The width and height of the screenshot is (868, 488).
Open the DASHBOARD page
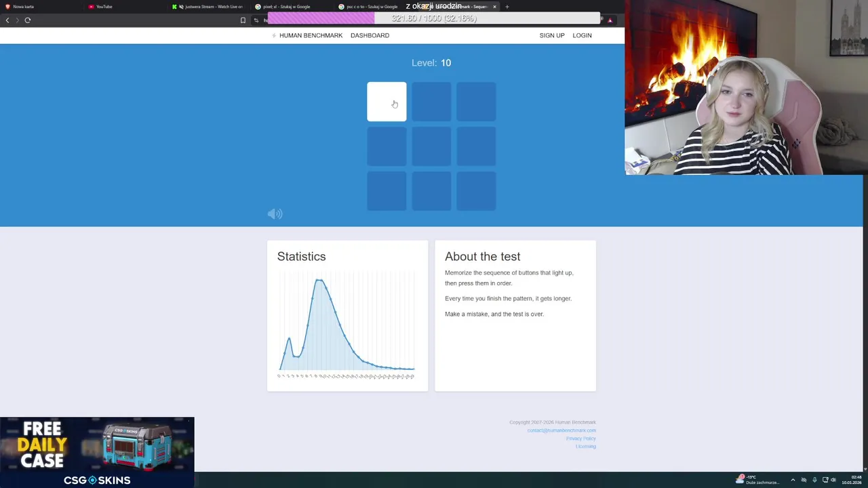(x=370, y=35)
